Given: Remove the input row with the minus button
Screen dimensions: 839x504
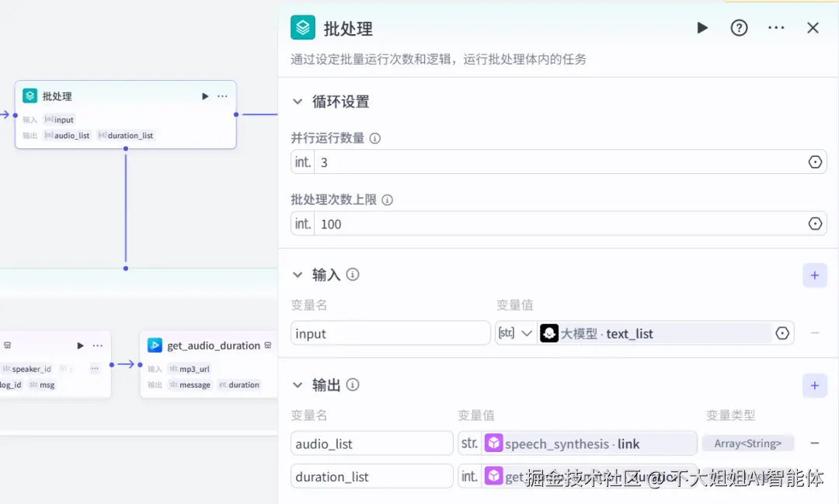Looking at the screenshot, I should coord(814,332).
